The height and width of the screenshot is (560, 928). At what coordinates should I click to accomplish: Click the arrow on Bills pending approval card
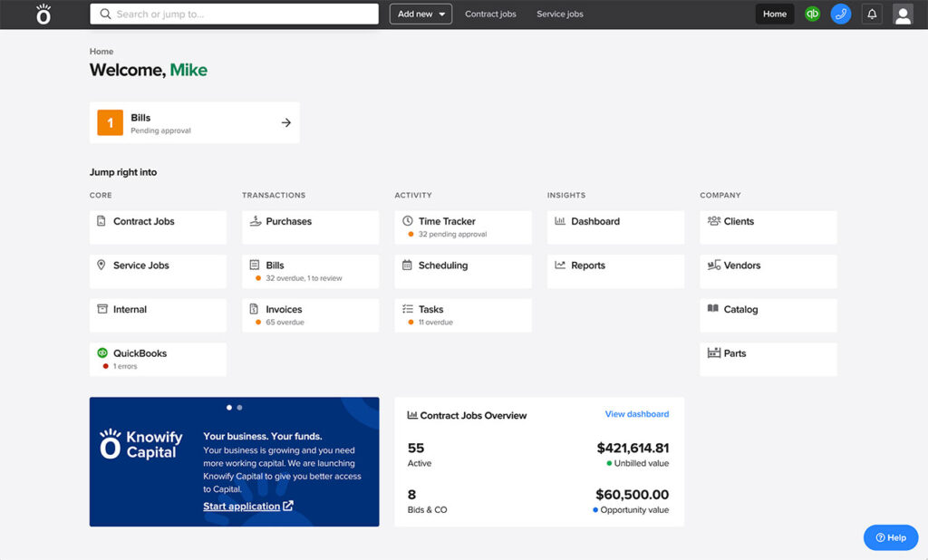tap(285, 122)
